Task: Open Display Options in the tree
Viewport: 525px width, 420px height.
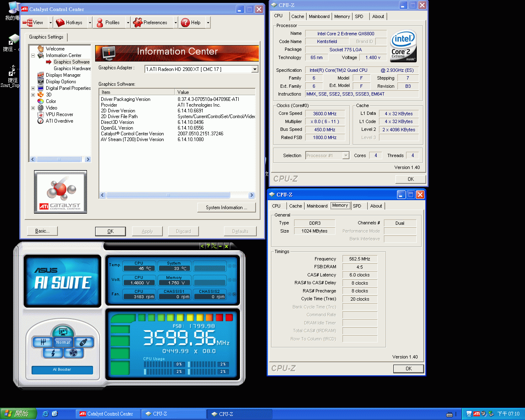Action: tap(61, 82)
